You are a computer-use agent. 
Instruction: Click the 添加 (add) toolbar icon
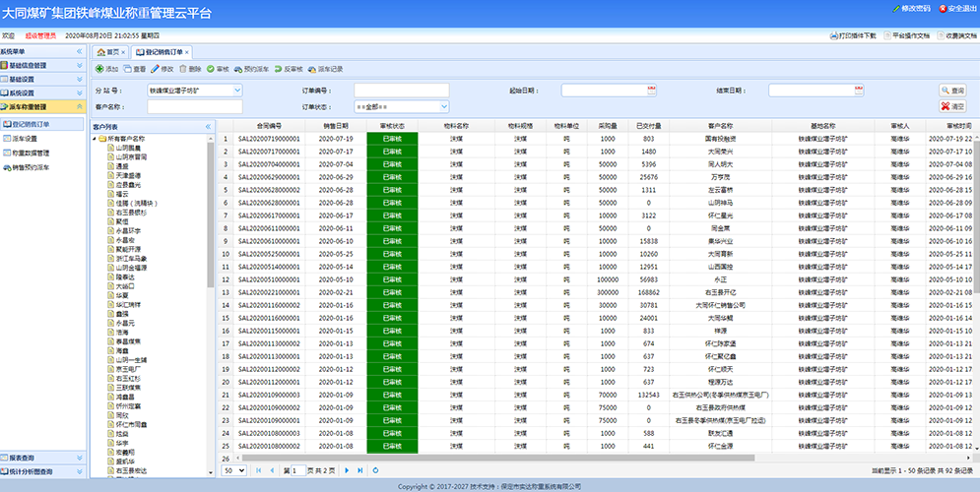pos(99,69)
